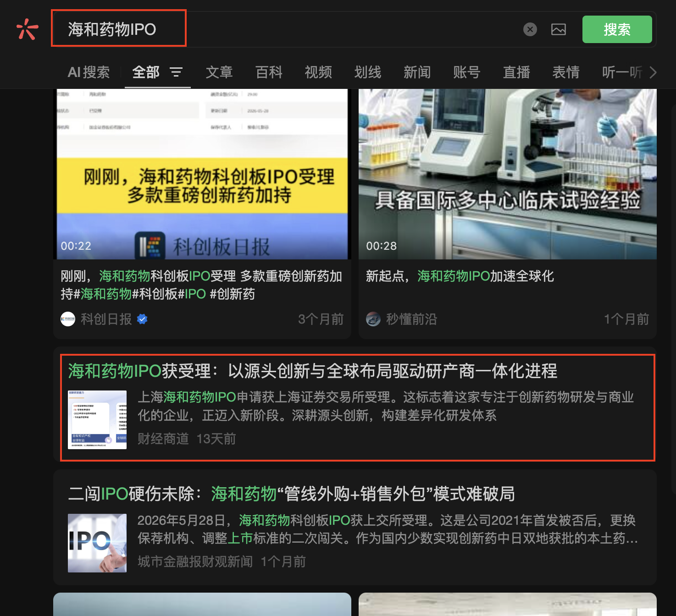Click the blue verified badge beside 科创日报
The width and height of the screenshot is (676, 616).
pyautogui.click(x=142, y=319)
